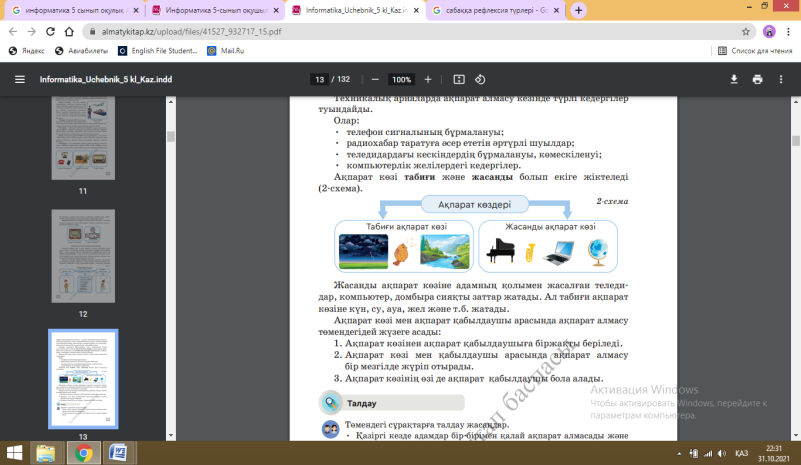
Task: Click the document scrollbar down arrow
Action: click(x=796, y=435)
